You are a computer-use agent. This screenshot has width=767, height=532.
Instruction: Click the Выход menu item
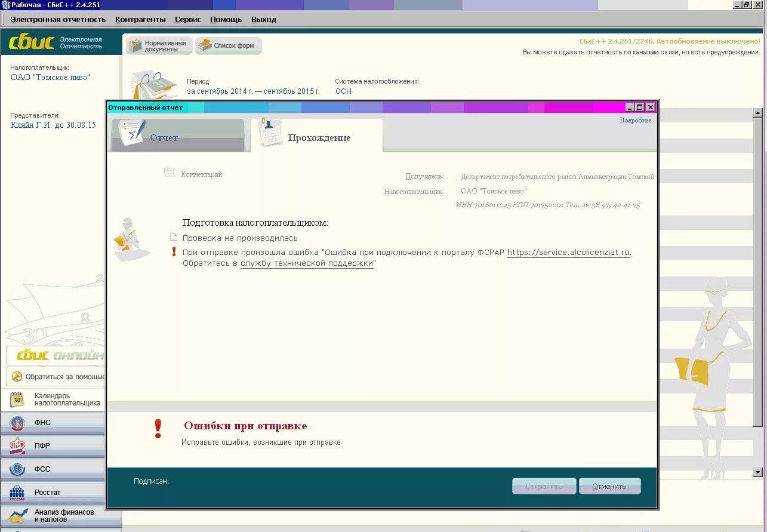[x=264, y=19]
